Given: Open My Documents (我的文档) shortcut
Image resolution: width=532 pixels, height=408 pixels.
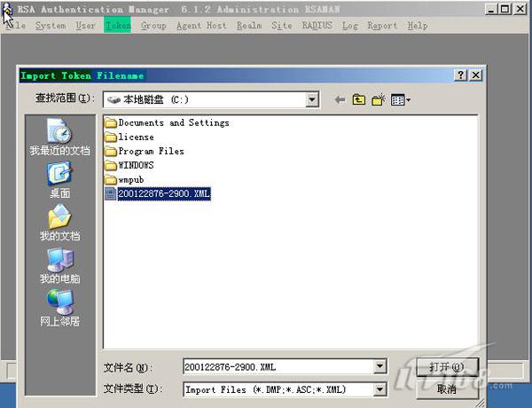Looking at the screenshot, I should 59,223.
